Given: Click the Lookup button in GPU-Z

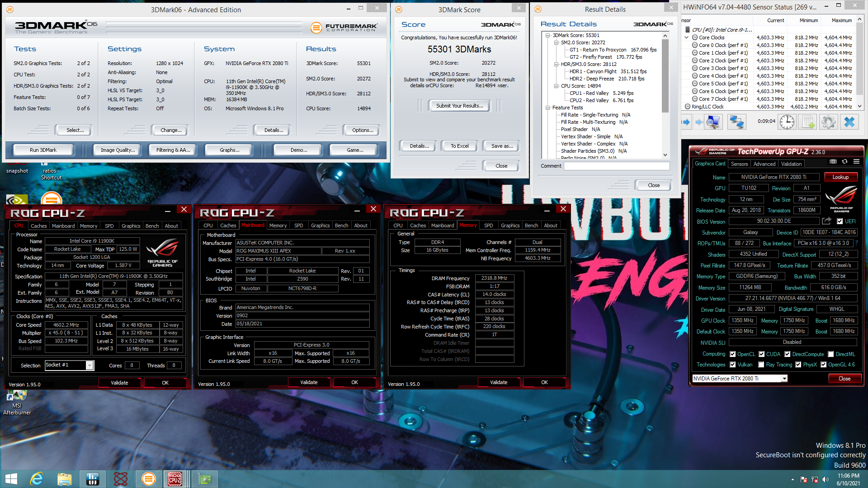Looking at the screenshot, I should [840, 177].
